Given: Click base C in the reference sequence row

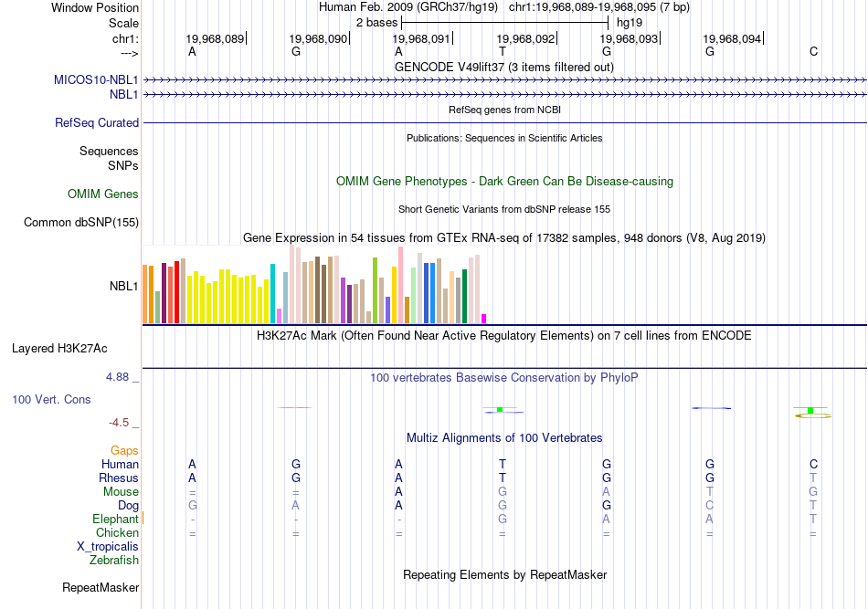Looking at the screenshot, I should 813,51.
